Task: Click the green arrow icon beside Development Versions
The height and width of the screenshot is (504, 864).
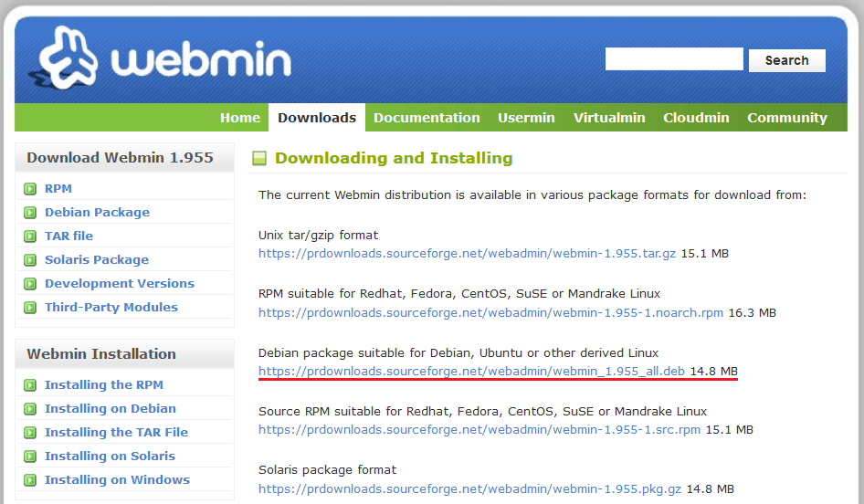Action: (30, 284)
